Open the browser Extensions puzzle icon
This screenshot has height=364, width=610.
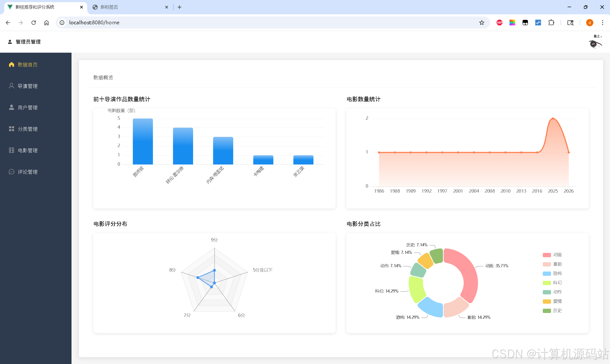551,23
